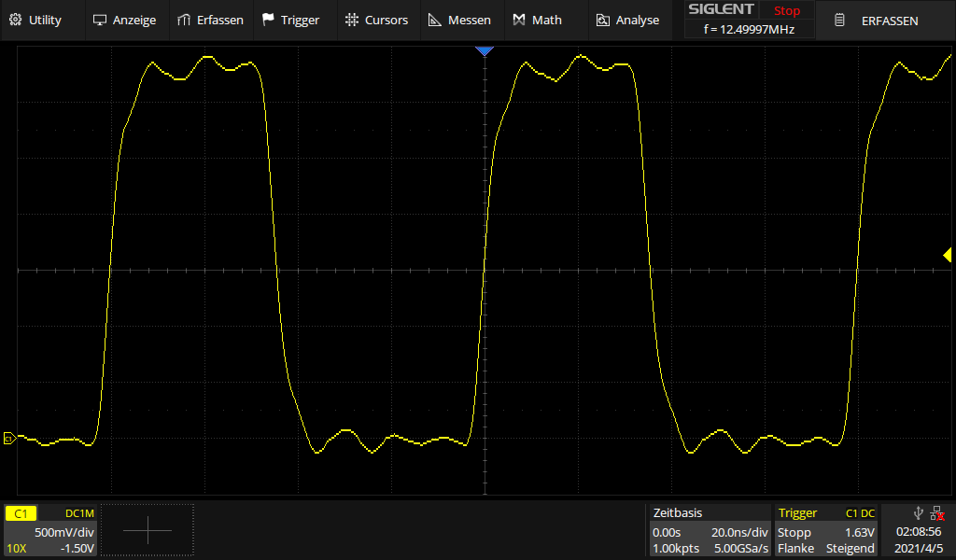This screenshot has height=560, width=956.
Task: Click the Anzeige monitor icon
Action: pos(99,21)
